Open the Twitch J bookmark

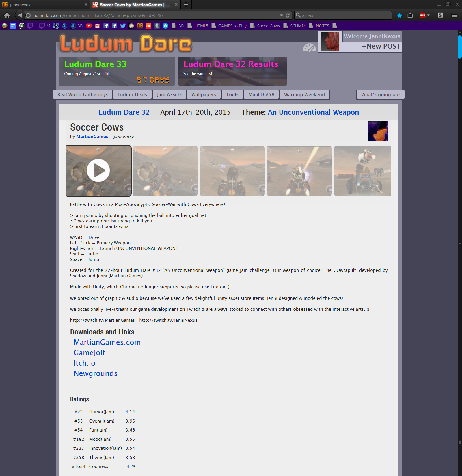pos(32,26)
